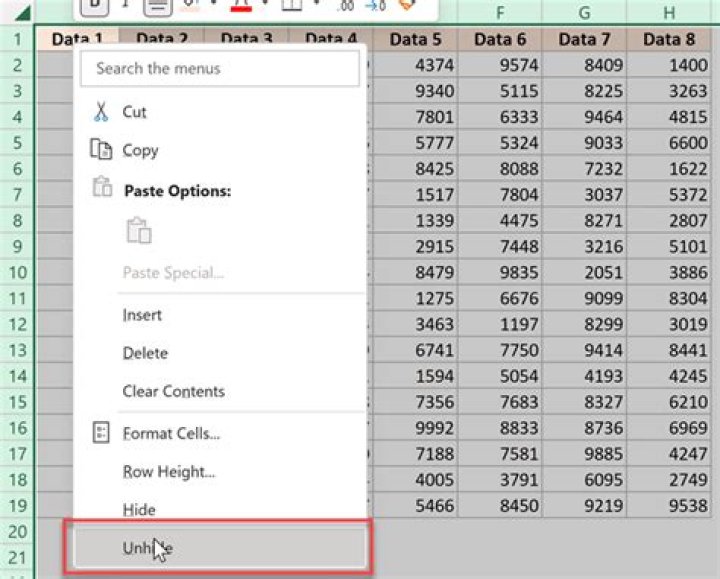Screen dimensions: 720x579
Task: Select column G header
Action: tap(584, 13)
